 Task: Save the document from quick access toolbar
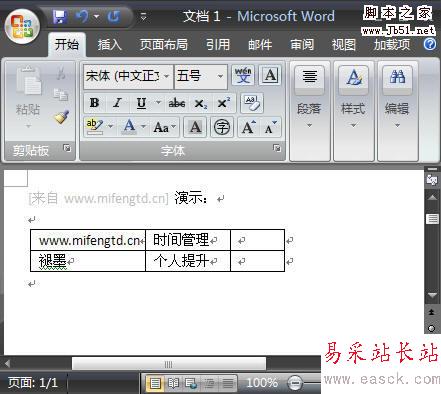60,16
